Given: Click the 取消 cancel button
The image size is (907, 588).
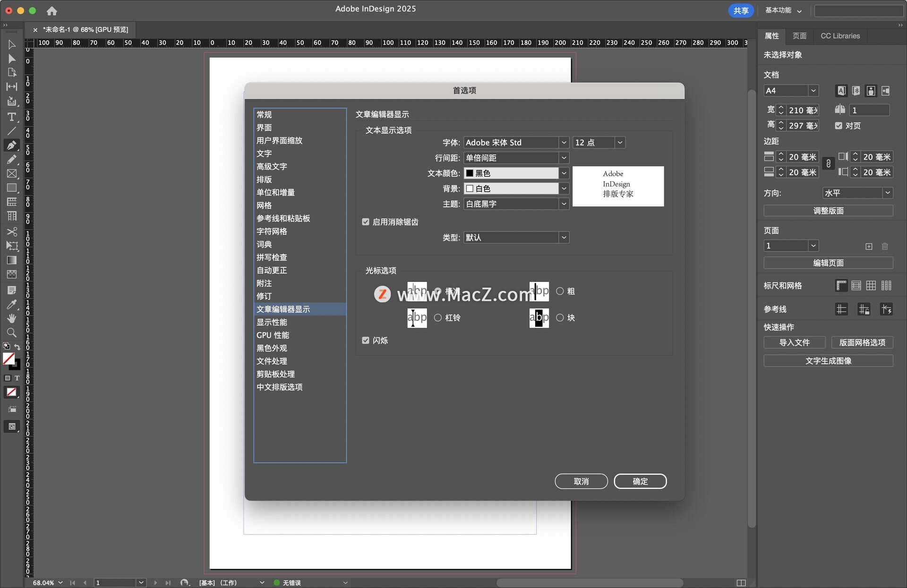Looking at the screenshot, I should (581, 481).
